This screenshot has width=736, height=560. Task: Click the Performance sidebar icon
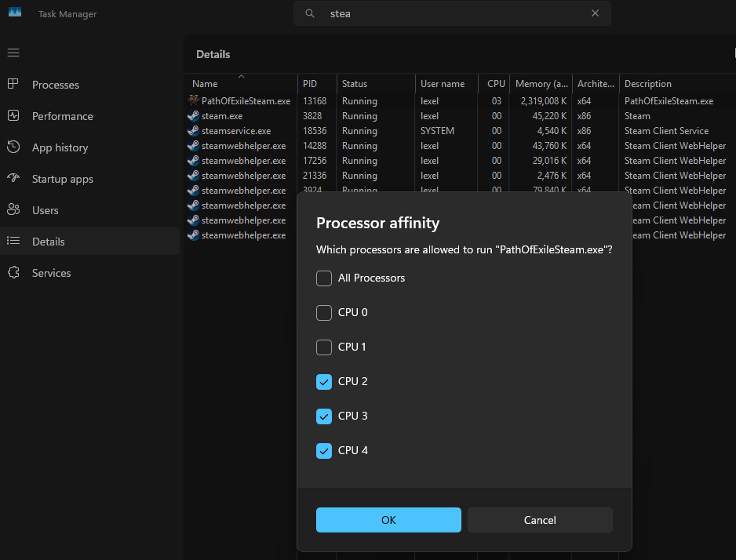coord(13,115)
